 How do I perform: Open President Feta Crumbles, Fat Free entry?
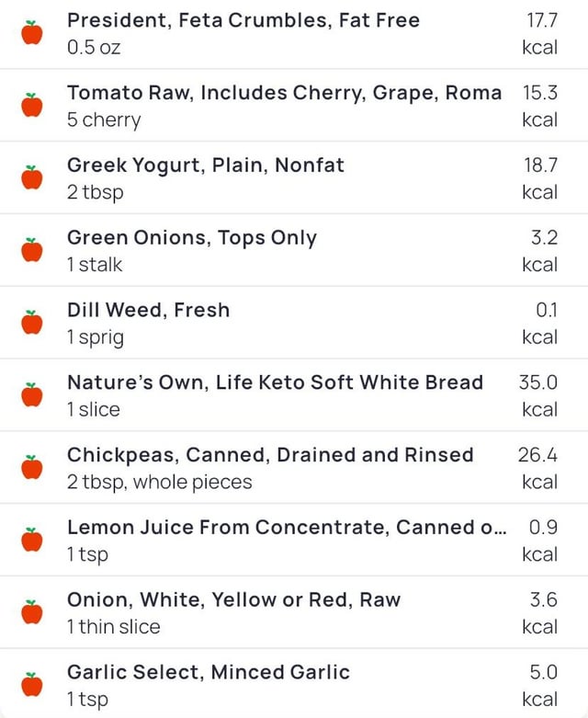point(243,20)
